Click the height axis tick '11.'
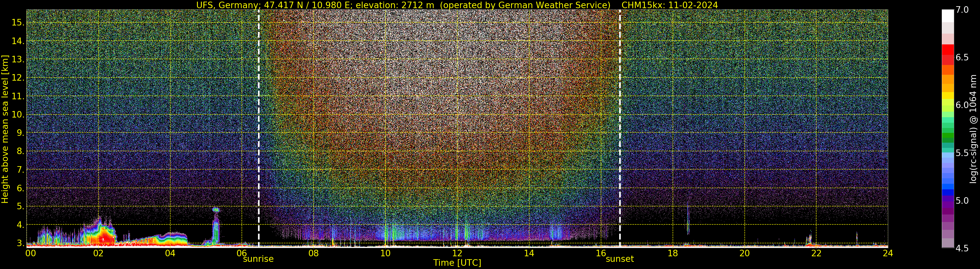 pos(18,97)
